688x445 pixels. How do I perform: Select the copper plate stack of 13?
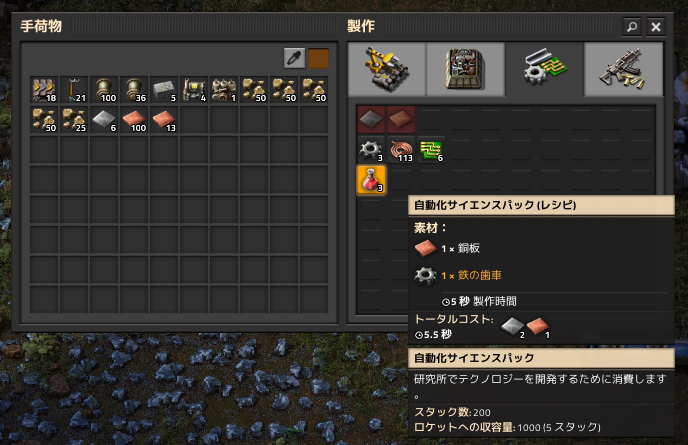tap(164, 119)
